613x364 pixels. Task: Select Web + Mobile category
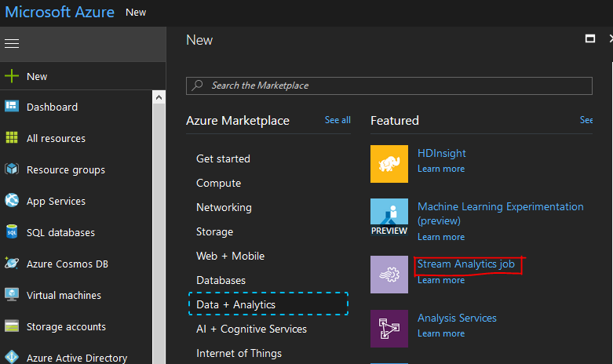pyautogui.click(x=230, y=257)
